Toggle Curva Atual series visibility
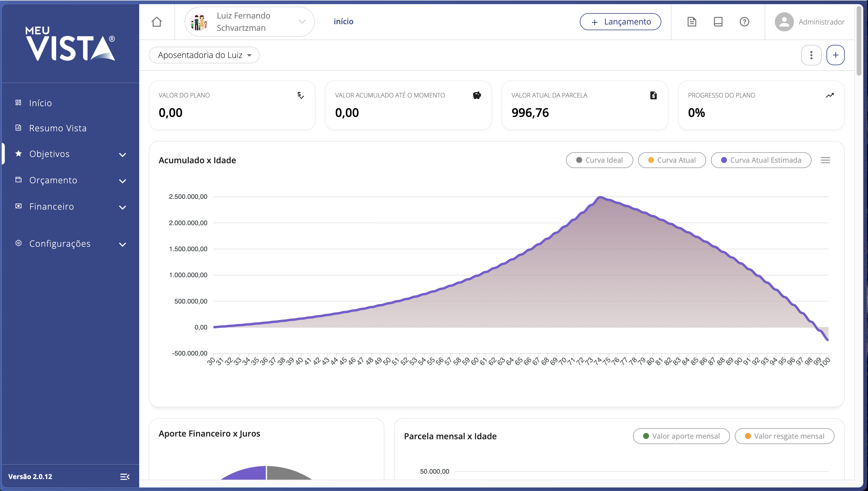 (671, 160)
